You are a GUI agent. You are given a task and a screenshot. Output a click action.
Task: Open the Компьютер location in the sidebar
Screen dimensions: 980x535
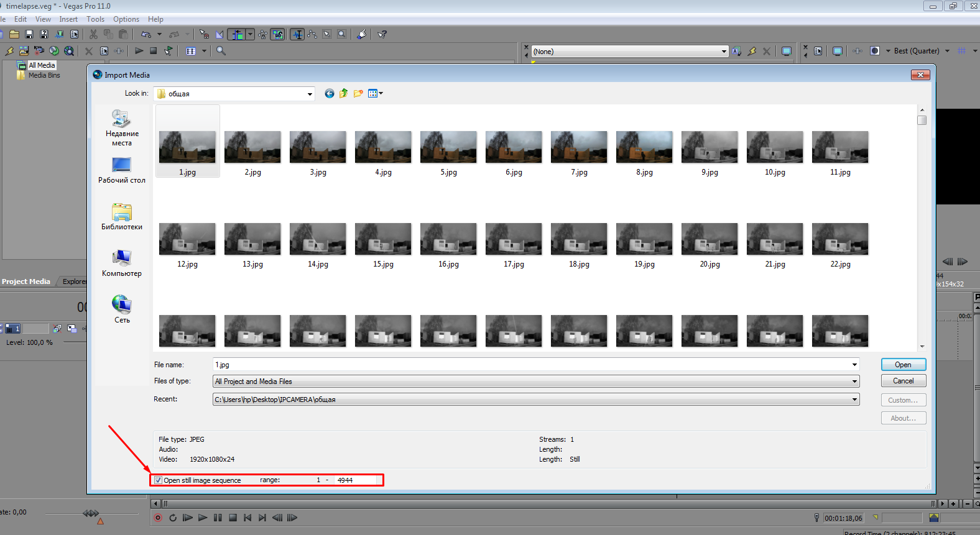(x=122, y=263)
